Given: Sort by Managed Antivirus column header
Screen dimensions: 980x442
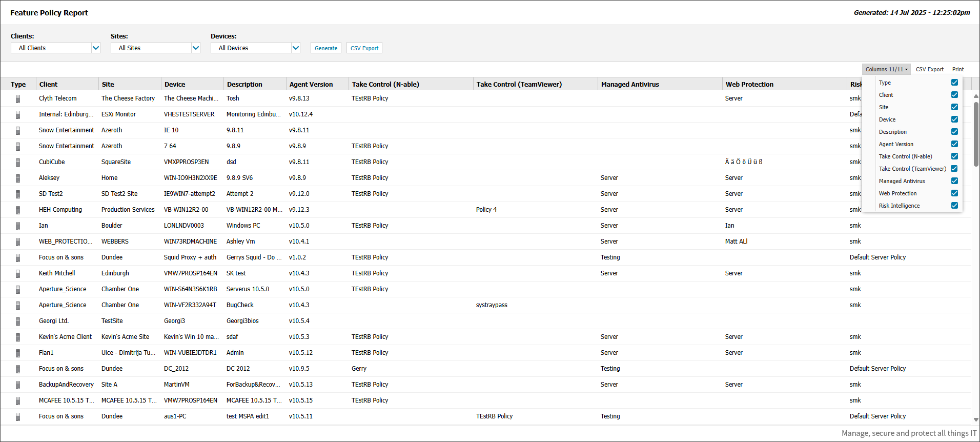Looking at the screenshot, I should tap(660, 84).
